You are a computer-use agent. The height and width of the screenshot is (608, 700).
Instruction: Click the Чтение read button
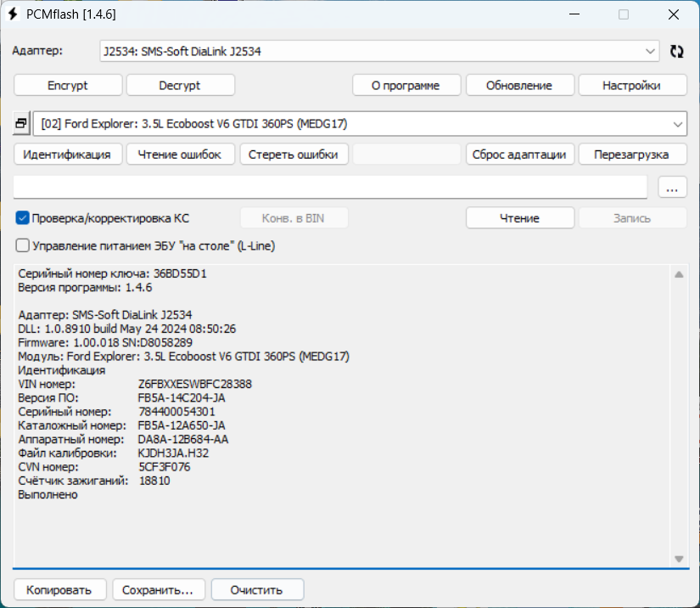(x=519, y=218)
